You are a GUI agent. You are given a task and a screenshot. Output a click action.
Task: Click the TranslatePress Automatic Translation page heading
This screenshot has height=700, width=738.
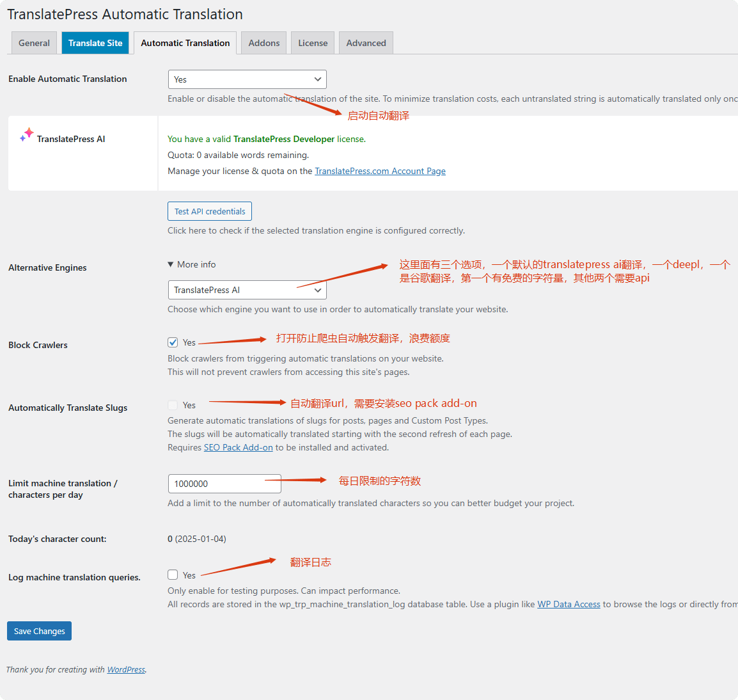pos(125,14)
